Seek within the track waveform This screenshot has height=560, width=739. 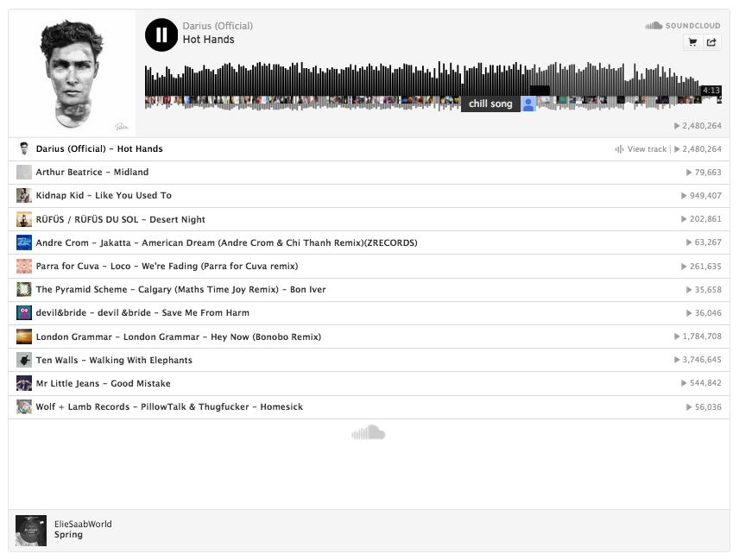click(x=345, y=82)
